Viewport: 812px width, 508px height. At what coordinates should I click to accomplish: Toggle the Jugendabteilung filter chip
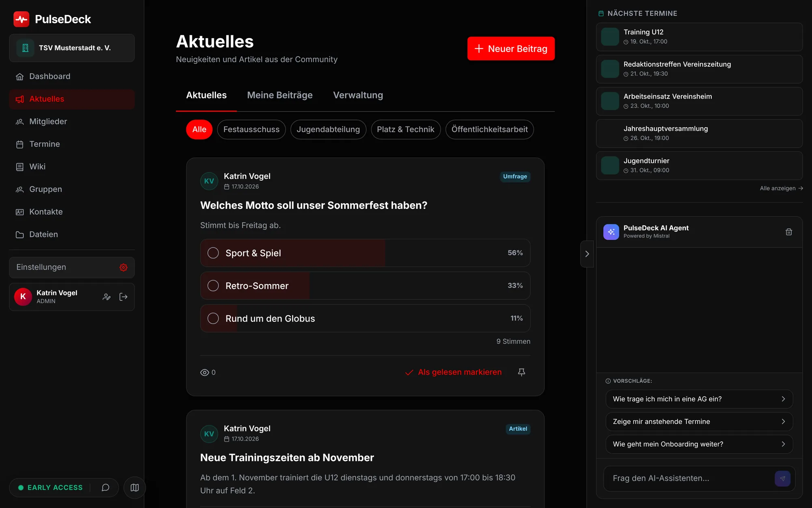tap(328, 130)
